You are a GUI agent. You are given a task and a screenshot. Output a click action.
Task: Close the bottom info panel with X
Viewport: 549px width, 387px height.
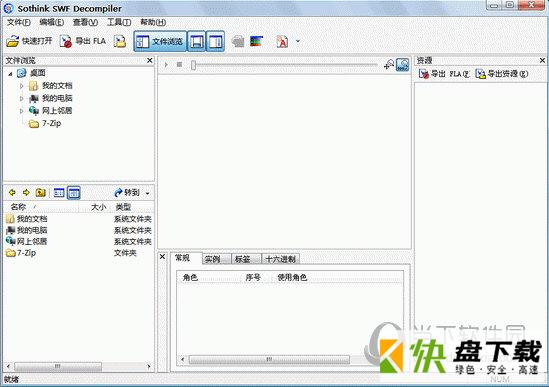pos(162,257)
